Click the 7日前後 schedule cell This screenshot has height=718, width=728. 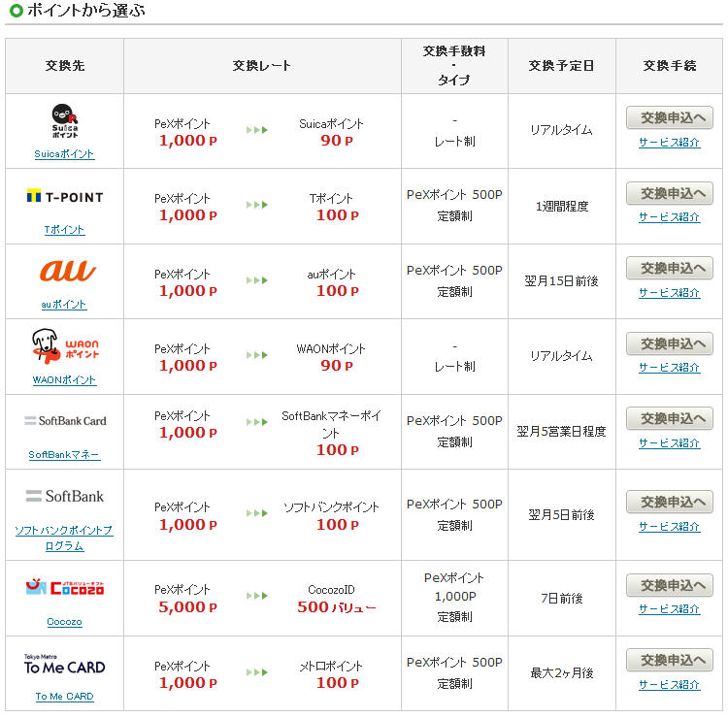562,599
